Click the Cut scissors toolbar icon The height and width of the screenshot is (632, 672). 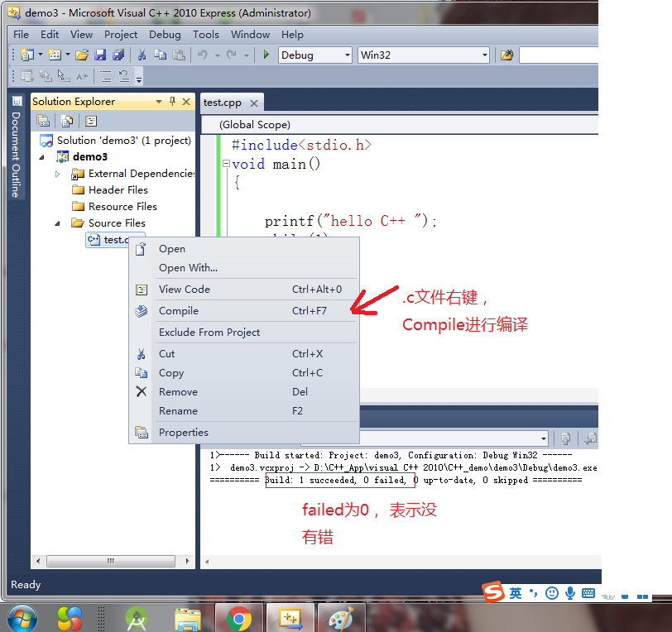pos(142,55)
